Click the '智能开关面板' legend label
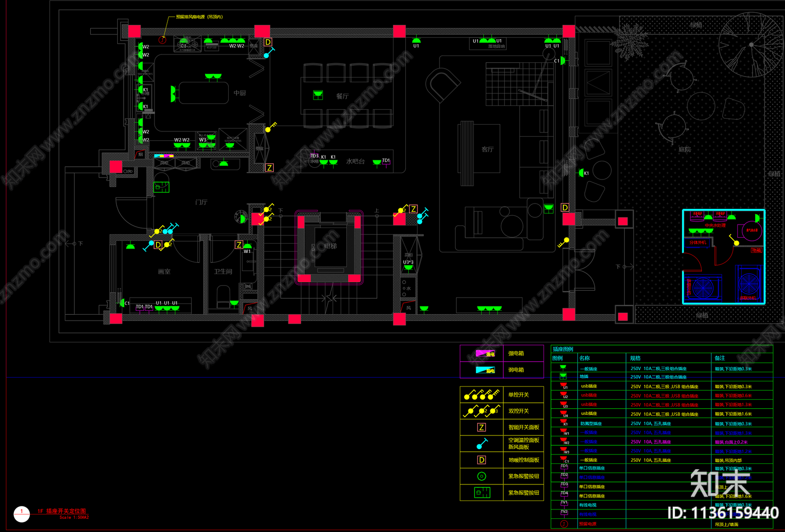The height and width of the screenshot is (532, 785). pos(524,427)
